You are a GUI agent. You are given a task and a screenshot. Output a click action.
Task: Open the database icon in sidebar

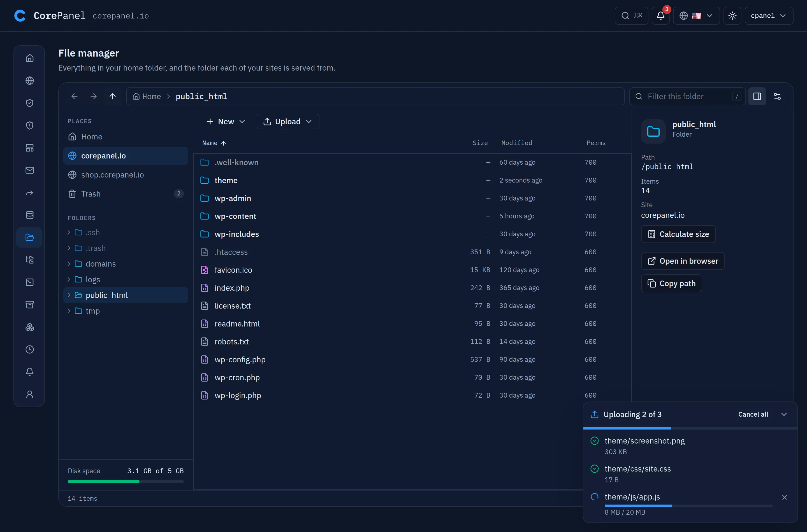(29, 215)
